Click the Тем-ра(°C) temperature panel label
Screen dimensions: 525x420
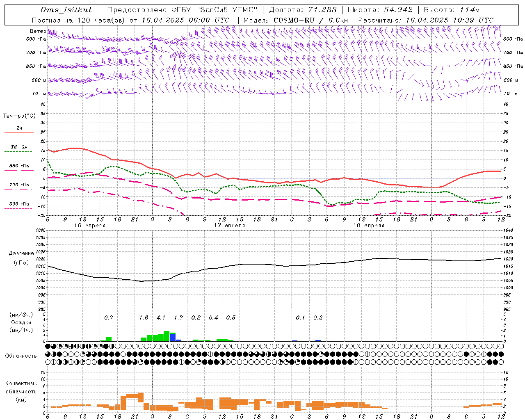[19, 116]
